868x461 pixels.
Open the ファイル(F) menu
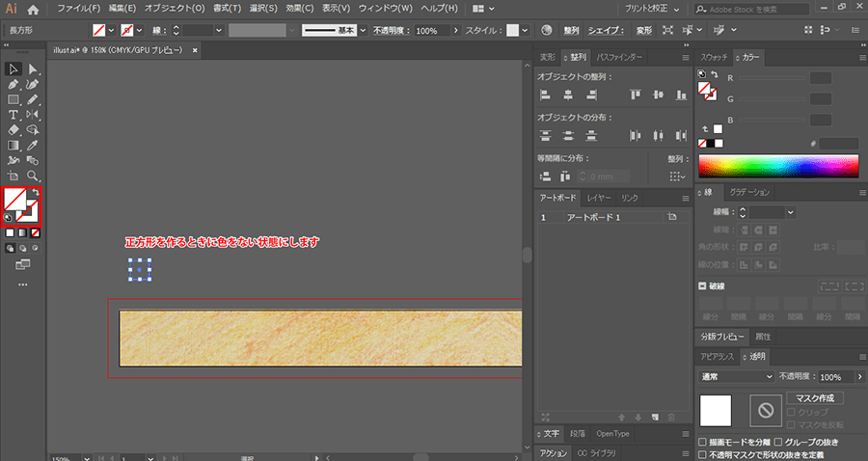(x=79, y=9)
